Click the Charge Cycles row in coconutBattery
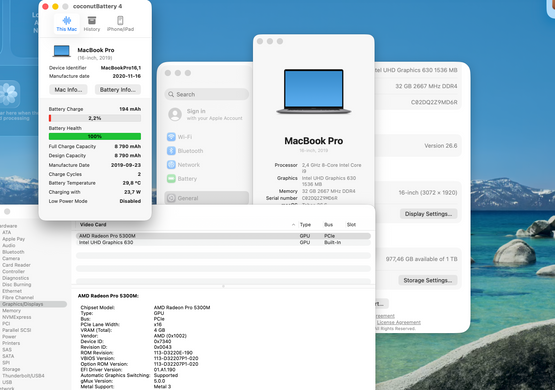Screen dimensions: 555x390 pos(95,174)
